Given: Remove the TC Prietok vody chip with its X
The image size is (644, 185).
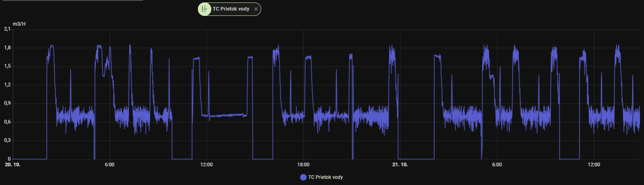Looking at the screenshot, I should tap(256, 9).
